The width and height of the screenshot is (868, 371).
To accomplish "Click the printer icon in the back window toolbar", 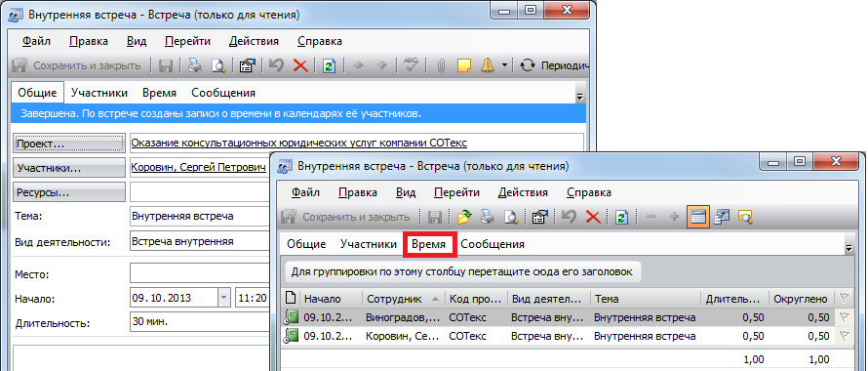I will pyautogui.click(x=195, y=65).
